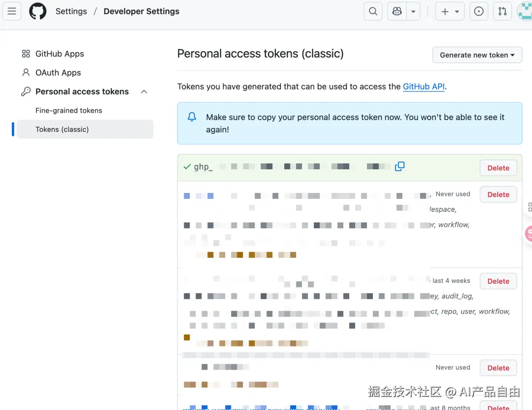Click the Settings breadcrumb
Image resolution: width=532 pixels, height=410 pixels.
point(71,11)
